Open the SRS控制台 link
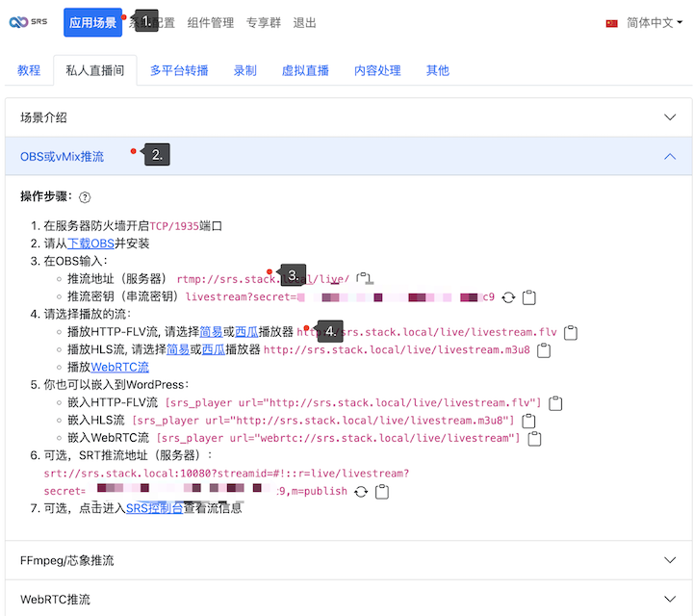Image resolution: width=693 pixels, height=616 pixels. (x=154, y=508)
